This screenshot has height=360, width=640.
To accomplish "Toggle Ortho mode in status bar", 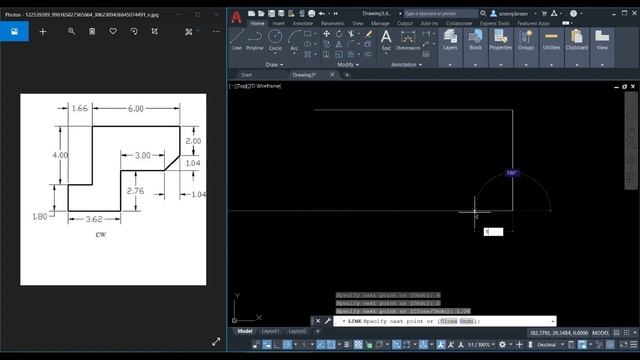I will (x=277, y=345).
